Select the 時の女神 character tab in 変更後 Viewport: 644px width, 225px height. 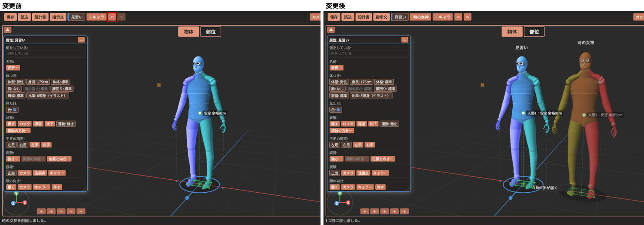tap(421, 17)
